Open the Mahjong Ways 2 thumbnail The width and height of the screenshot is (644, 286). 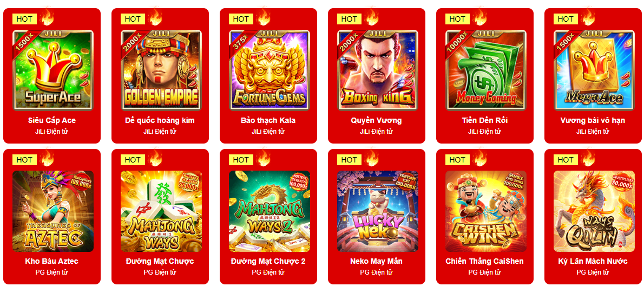tap(270, 211)
